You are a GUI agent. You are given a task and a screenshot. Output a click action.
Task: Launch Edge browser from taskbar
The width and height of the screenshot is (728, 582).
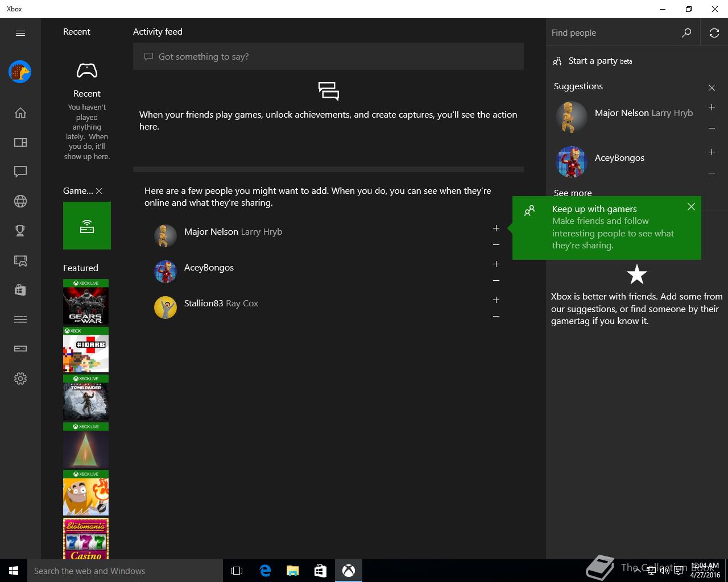click(x=265, y=571)
